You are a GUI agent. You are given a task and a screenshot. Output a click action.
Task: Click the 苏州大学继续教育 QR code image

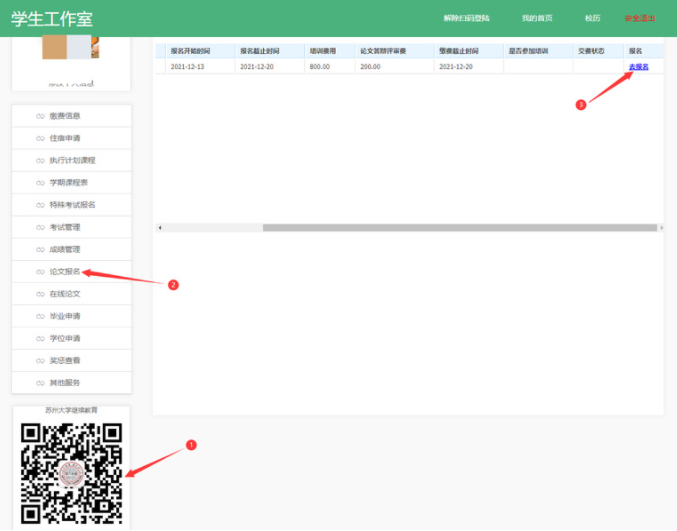pos(72,474)
